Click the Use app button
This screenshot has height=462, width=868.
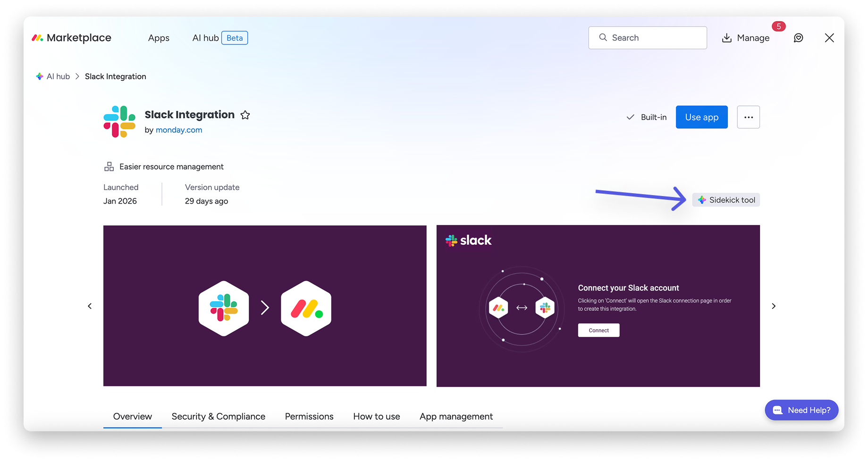click(x=702, y=117)
